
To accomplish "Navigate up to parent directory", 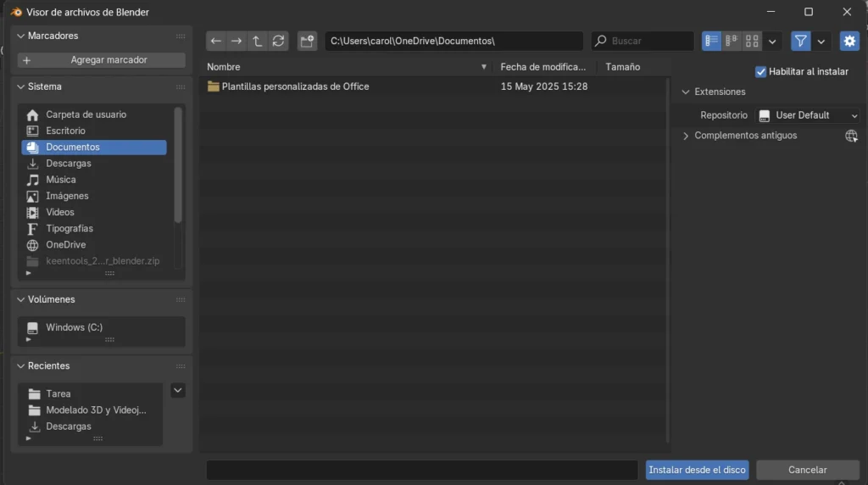I will point(258,41).
